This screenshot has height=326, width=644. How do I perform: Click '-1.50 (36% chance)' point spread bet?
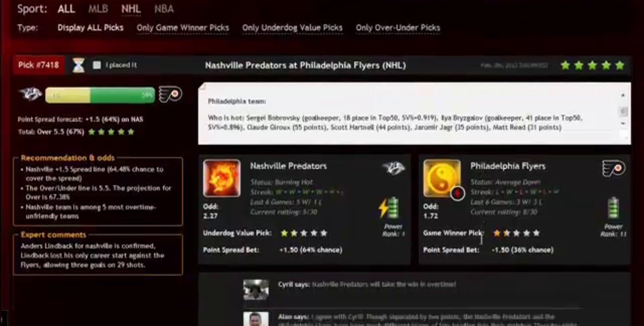[522, 250]
